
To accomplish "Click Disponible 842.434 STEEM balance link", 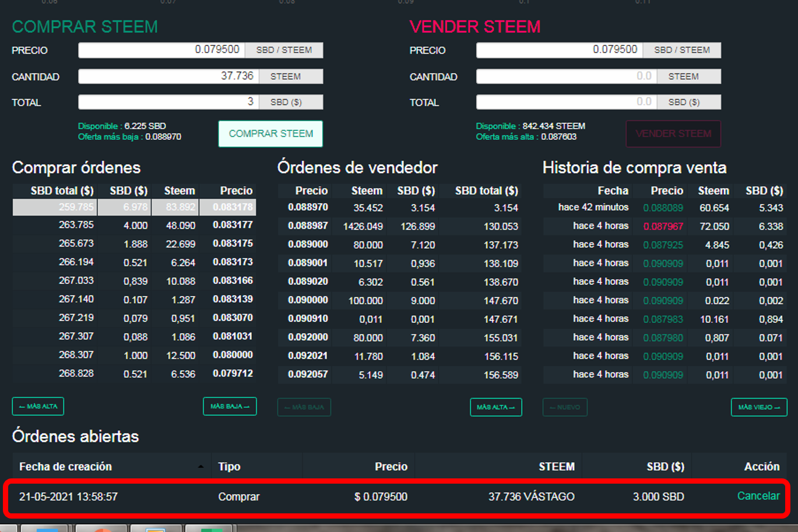I will [530, 126].
